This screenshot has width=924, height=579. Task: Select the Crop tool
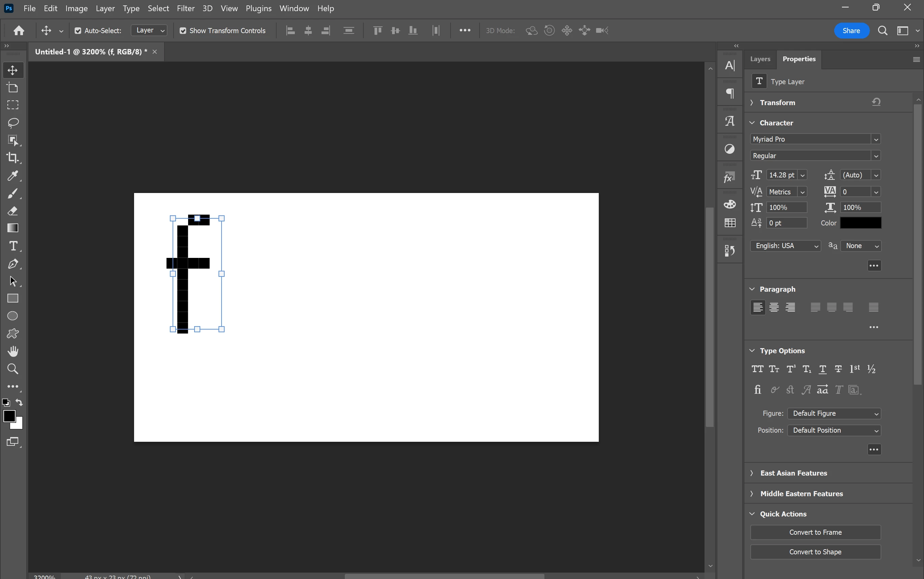coord(13,158)
